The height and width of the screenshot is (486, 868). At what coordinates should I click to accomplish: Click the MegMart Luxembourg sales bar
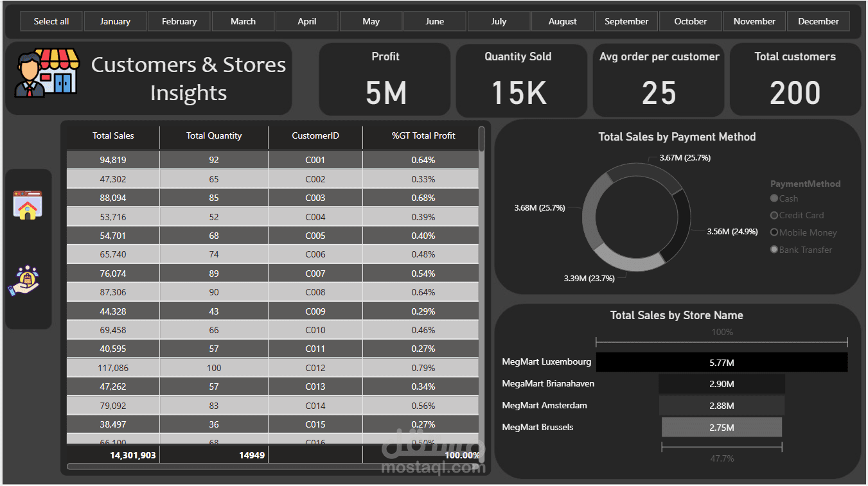click(x=721, y=362)
